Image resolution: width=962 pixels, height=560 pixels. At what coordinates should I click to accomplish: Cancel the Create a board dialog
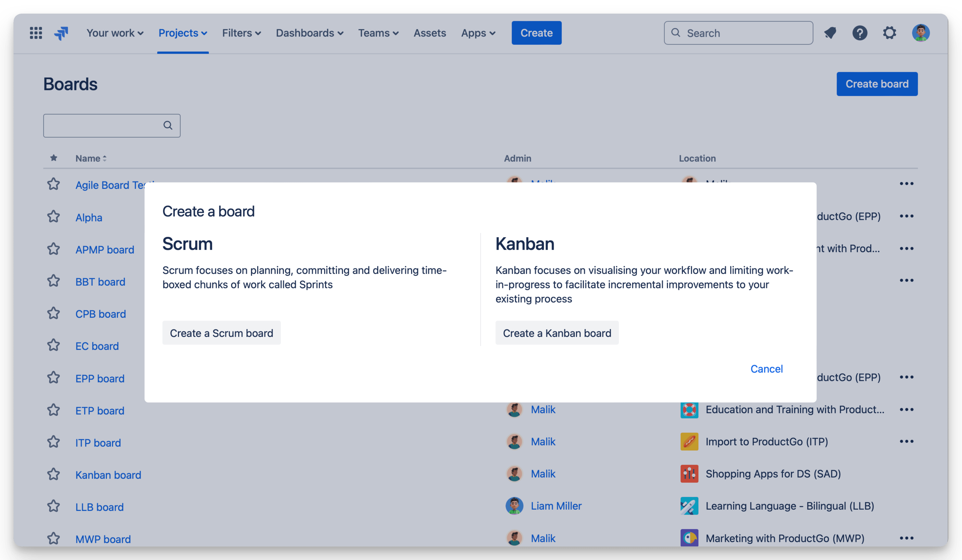[x=767, y=368]
